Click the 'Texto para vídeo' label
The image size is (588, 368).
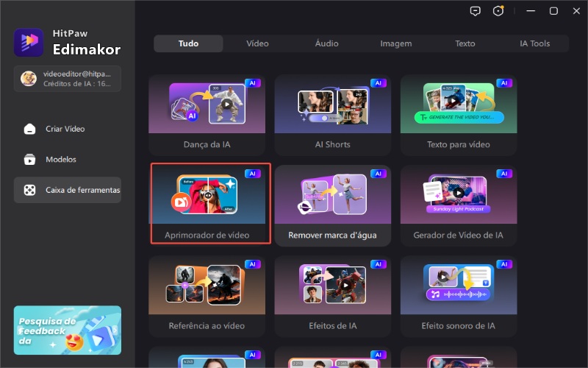(459, 144)
